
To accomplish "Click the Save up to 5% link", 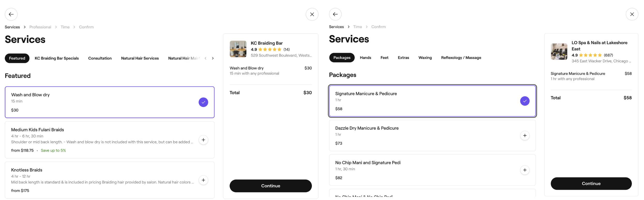I will coord(53,150).
